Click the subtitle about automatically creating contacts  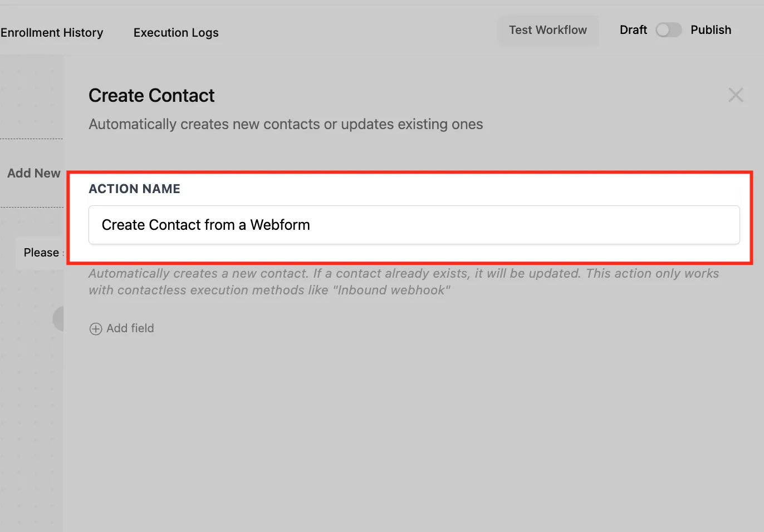point(286,124)
